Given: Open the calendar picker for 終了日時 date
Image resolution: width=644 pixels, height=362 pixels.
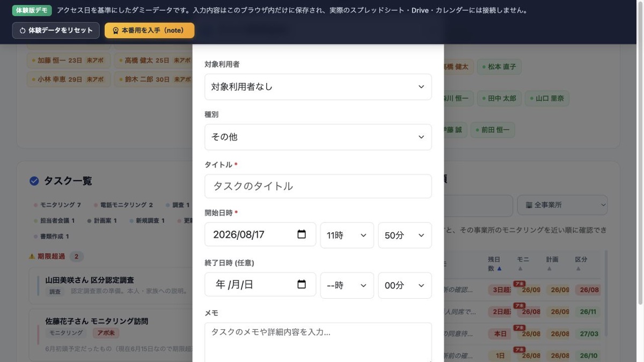Looking at the screenshot, I should [302, 284].
